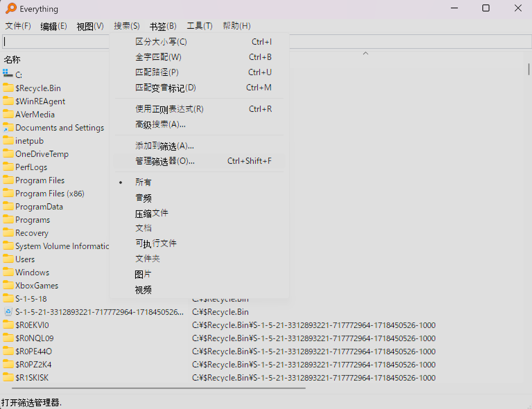Select the 所有 filter radio item
The width and height of the screenshot is (532, 409).
coord(199,183)
